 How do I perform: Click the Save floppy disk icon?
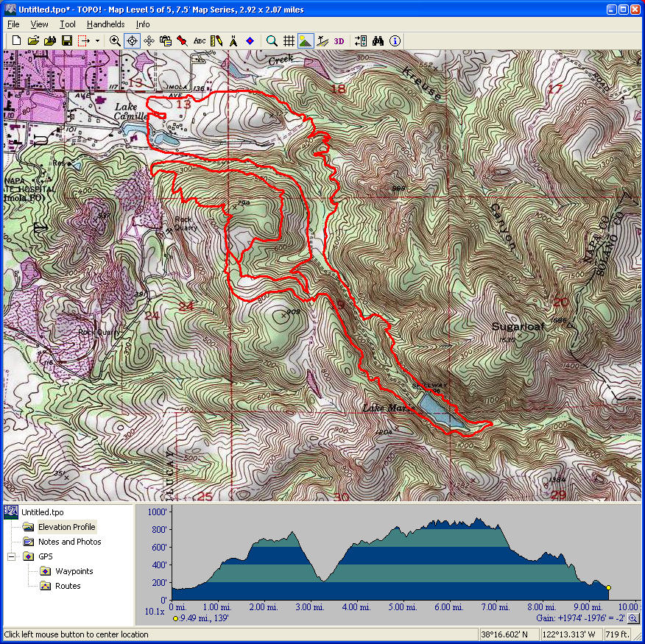(x=66, y=41)
